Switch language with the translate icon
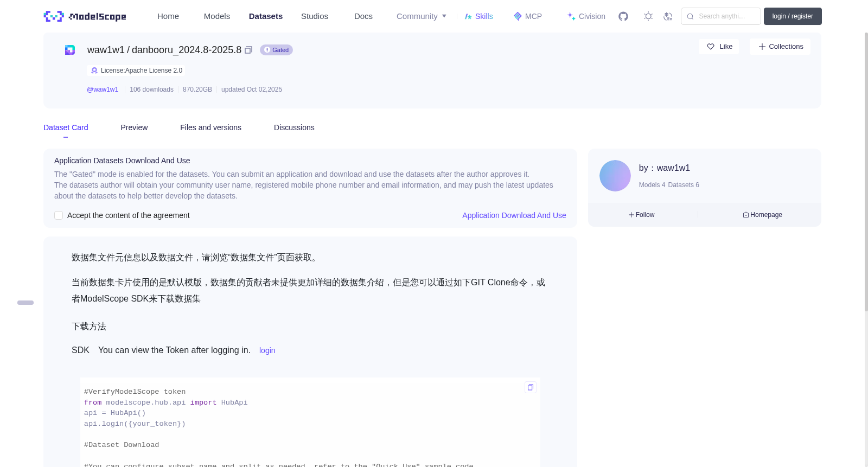The height and width of the screenshot is (467, 868). (668, 16)
